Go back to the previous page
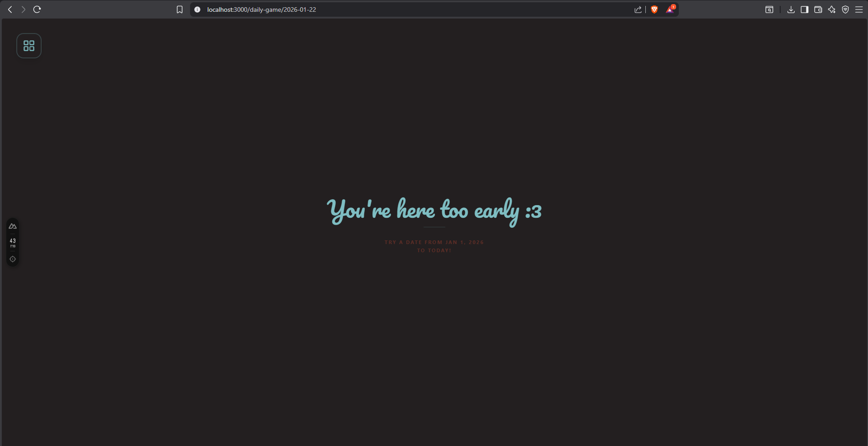Screen dimensions: 868x446 click(x=10, y=10)
